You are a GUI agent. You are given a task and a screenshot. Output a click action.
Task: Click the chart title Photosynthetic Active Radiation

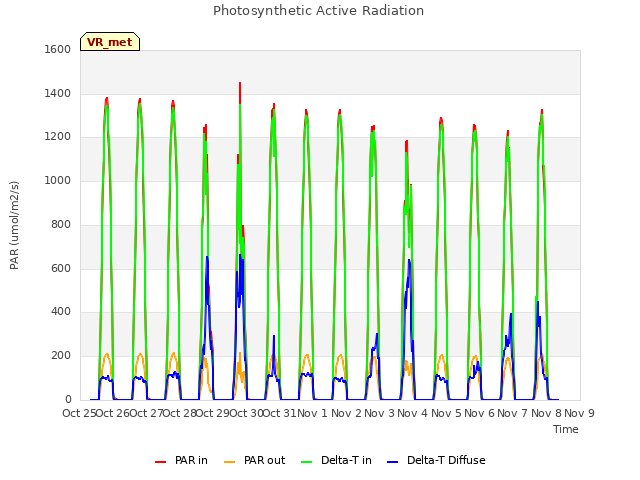[318, 10]
